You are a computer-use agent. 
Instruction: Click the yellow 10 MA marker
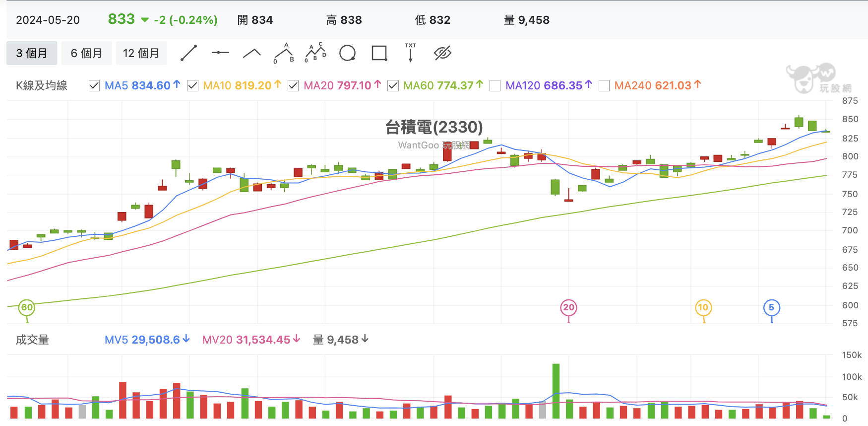point(703,308)
